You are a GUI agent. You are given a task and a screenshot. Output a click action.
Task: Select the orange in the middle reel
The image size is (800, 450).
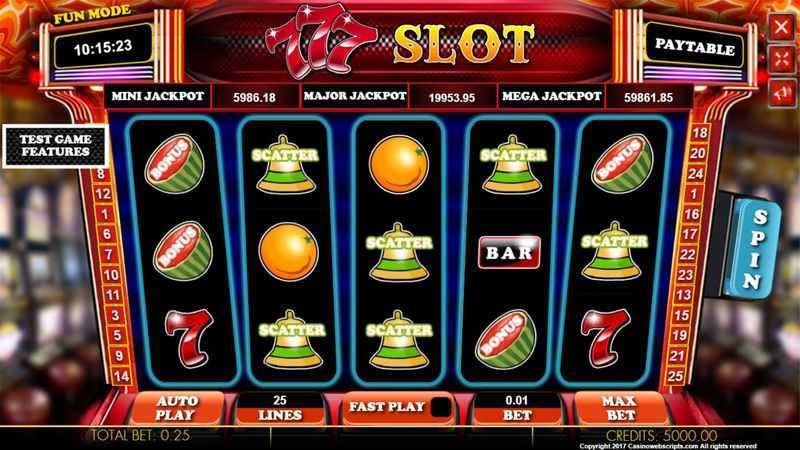click(398, 164)
